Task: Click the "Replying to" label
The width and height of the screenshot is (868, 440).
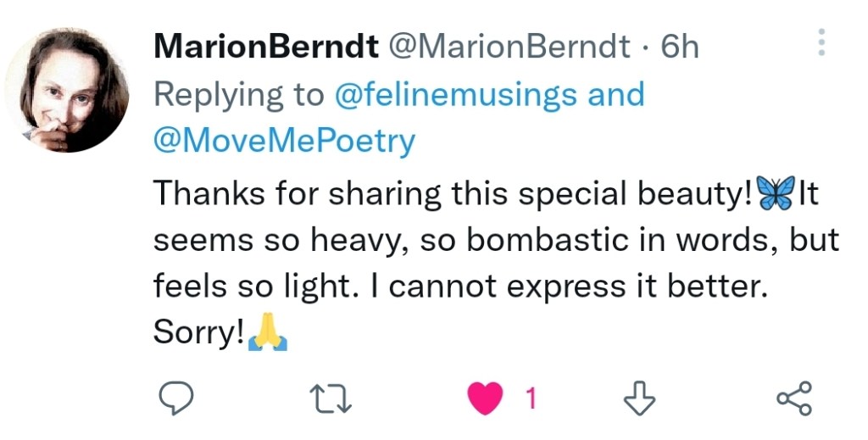Action: point(239,94)
